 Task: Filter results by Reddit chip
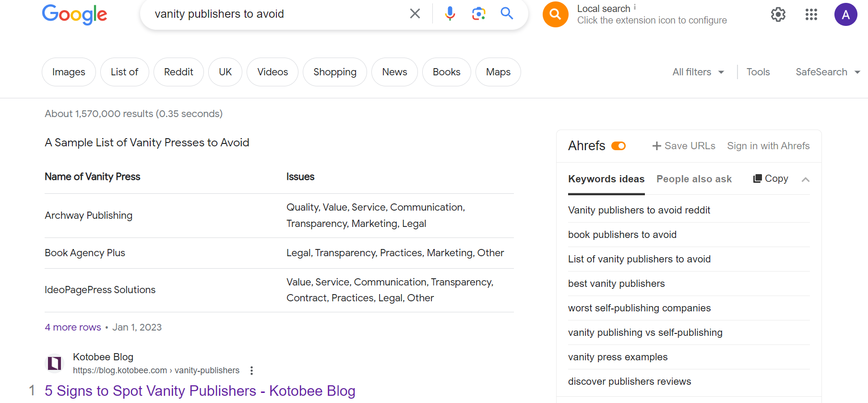coord(178,72)
